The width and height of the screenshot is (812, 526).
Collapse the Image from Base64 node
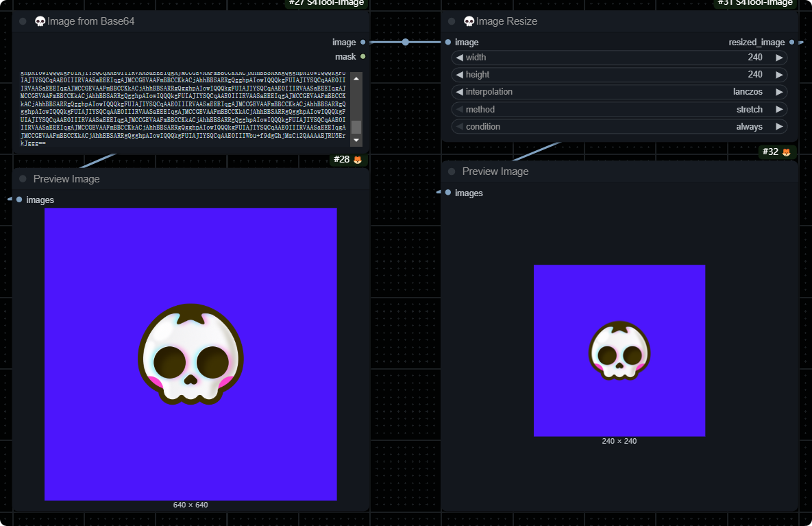point(23,21)
